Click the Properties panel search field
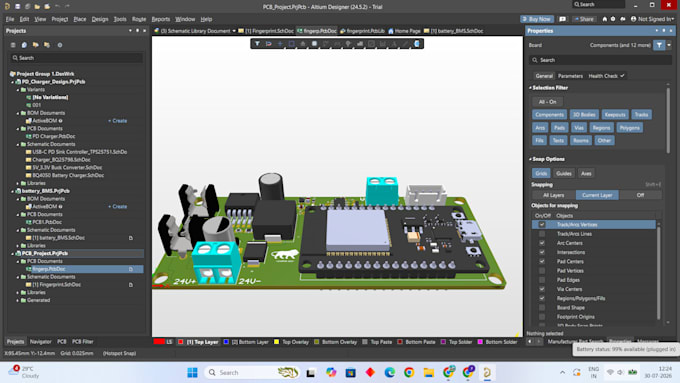Screen dimensions: 680x383 tap(600, 60)
